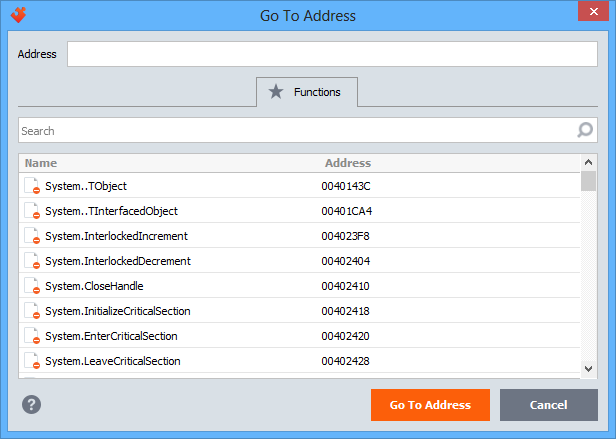616x439 pixels.
Task: Click the search magnifier icon
Action: pyautogui.click(x=585, y=130)
